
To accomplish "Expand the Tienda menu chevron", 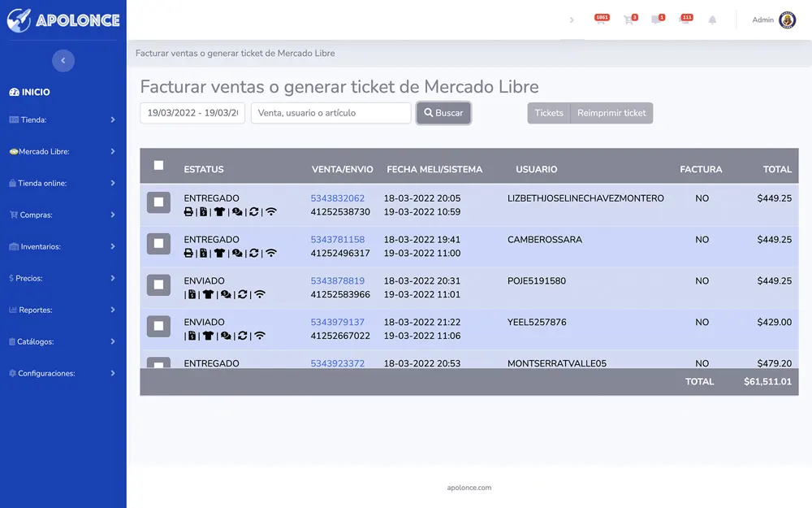I will 113,119.
